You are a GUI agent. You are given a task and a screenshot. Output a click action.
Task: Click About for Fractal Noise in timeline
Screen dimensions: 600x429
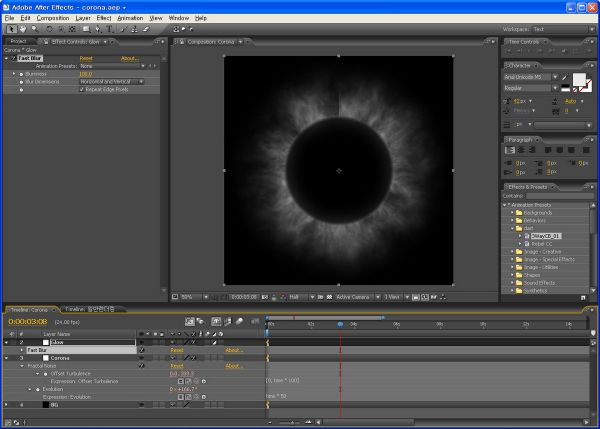point(234,365)
